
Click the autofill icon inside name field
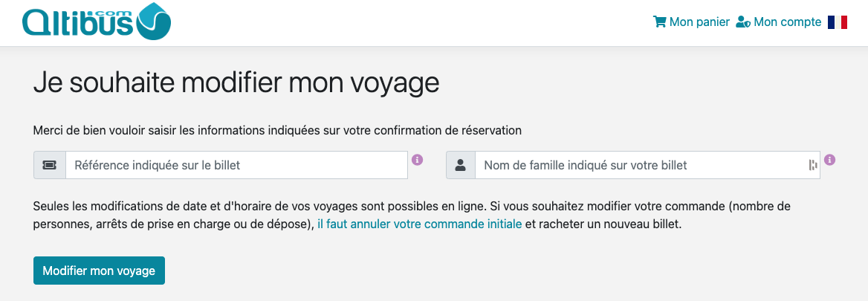(812, 165)
